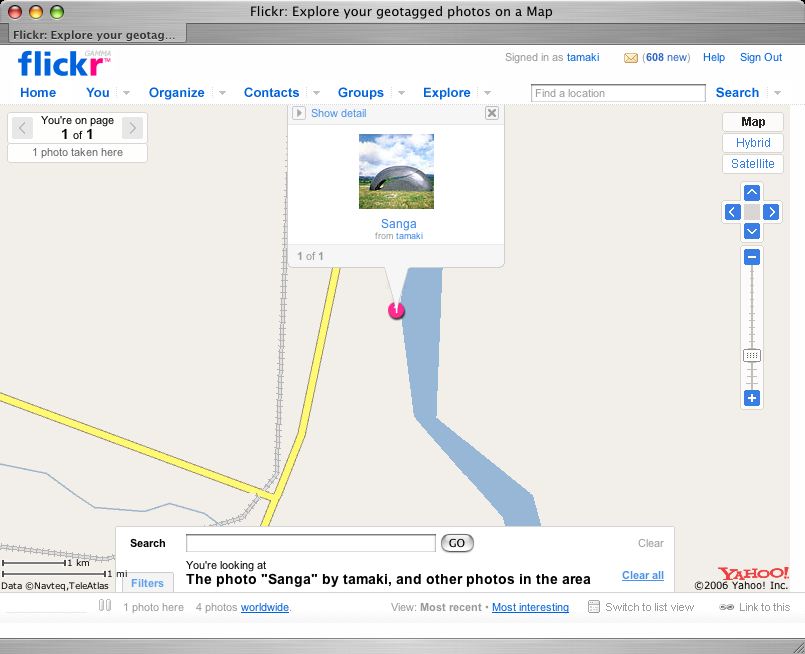Click the pink photo marker pin
The height and width of the screenshot is (654, 805).
[x=397, y=310]
